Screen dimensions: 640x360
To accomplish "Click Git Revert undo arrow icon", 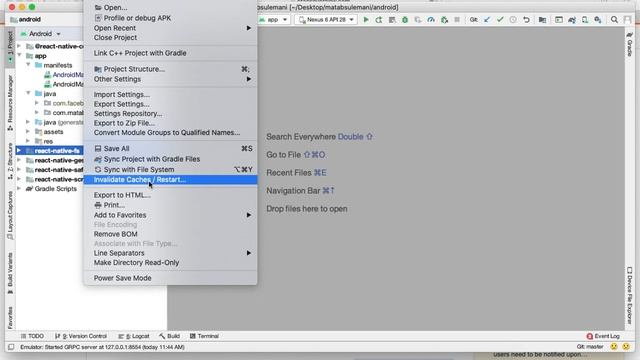I will (526, 20).
